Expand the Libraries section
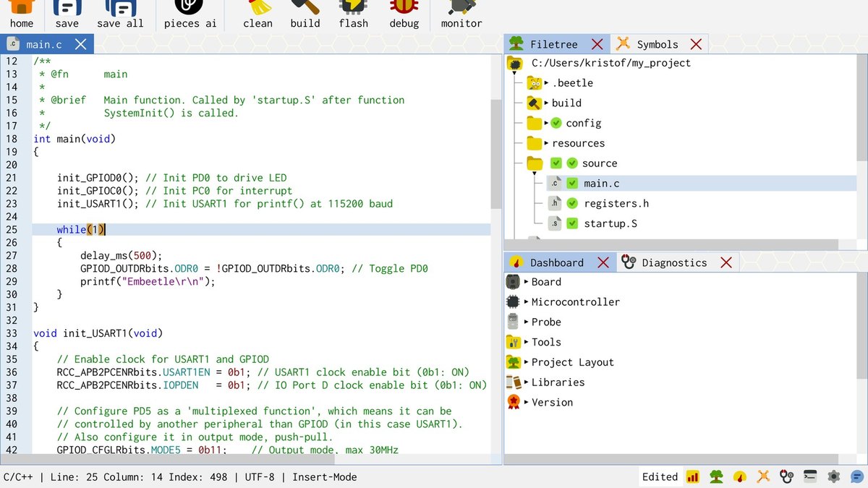The height and width of the screenshot is (488, 868). [527, 382]
